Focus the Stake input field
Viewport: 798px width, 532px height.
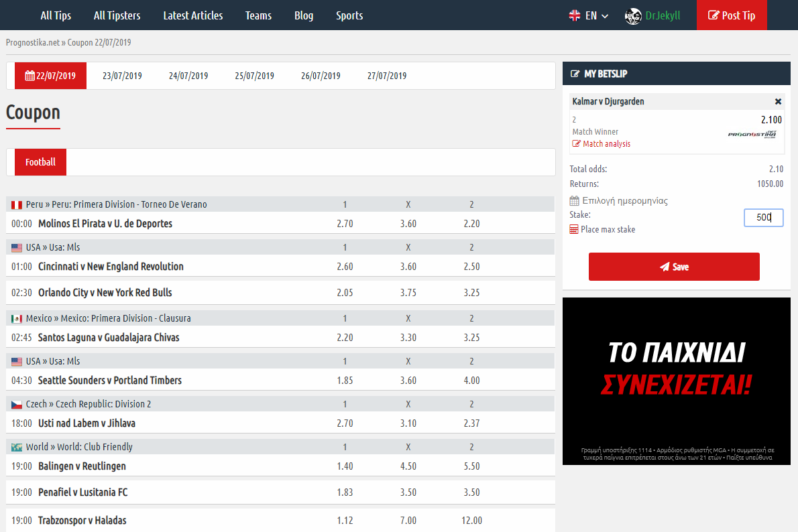(763, 218)
